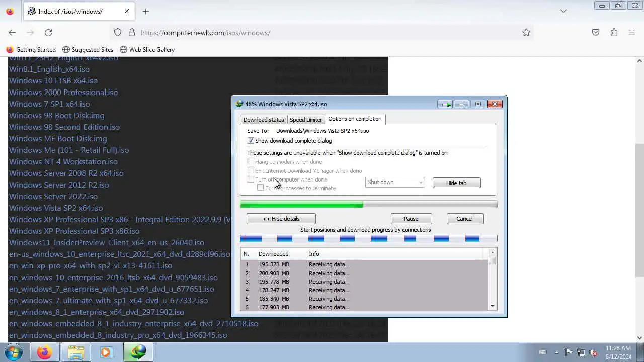Open the Firefox extensions puzzle icon
Viewport: 644px width, 362px height.
(x=614, y=32)
